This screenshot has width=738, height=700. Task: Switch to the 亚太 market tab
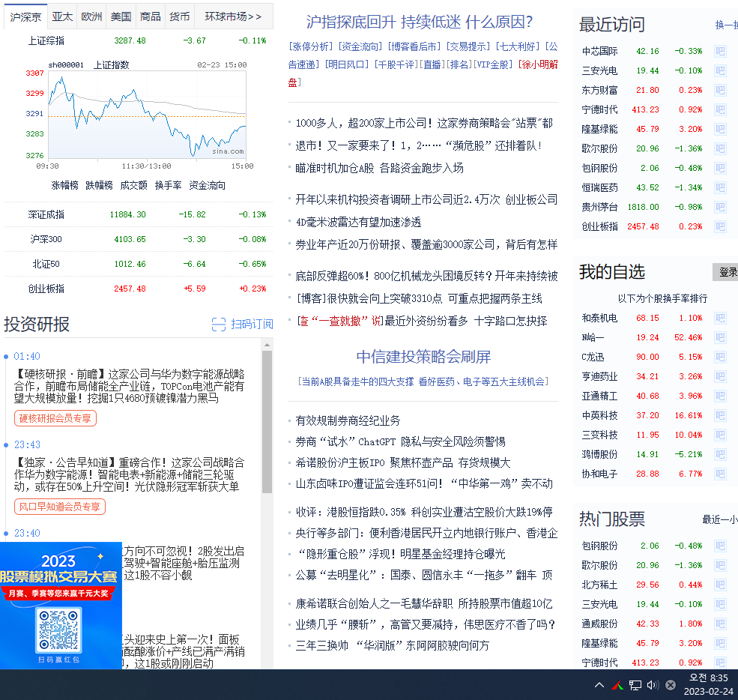62,17
